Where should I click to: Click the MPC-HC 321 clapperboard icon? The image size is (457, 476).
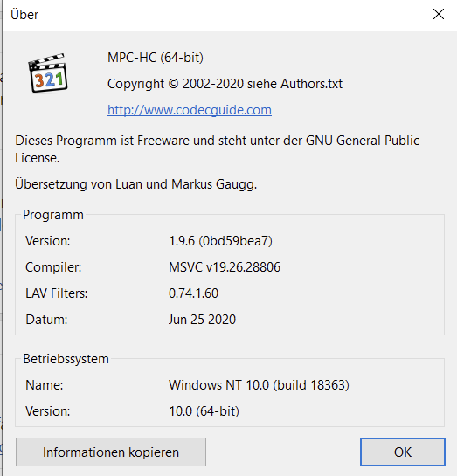coord(48,73)
